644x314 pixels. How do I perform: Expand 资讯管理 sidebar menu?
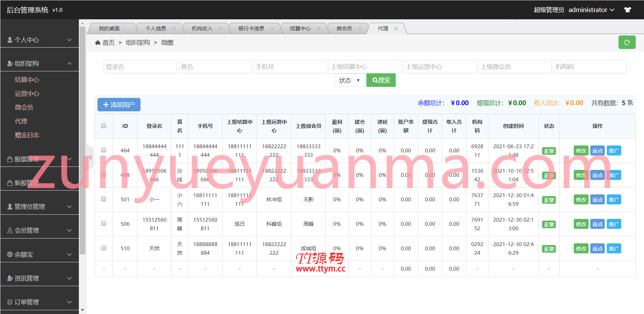[40, 278]
